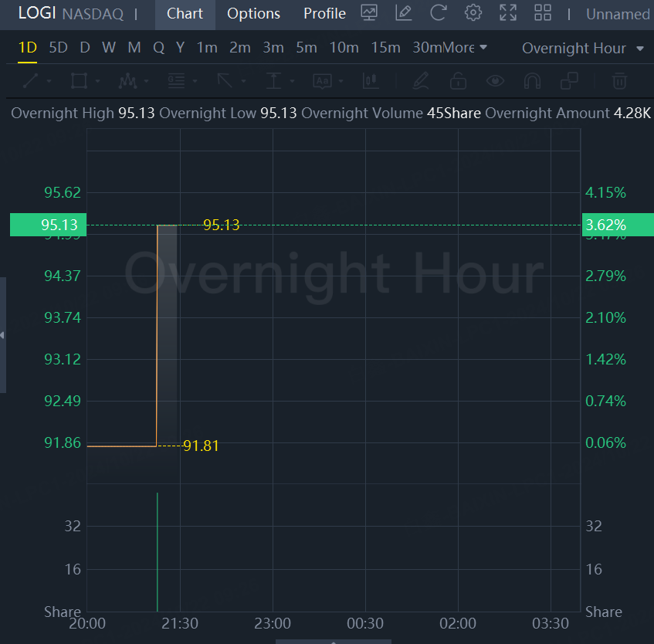Select the 5D timeframe button
This screenshot has width=654, height=644.
[58, 48]
